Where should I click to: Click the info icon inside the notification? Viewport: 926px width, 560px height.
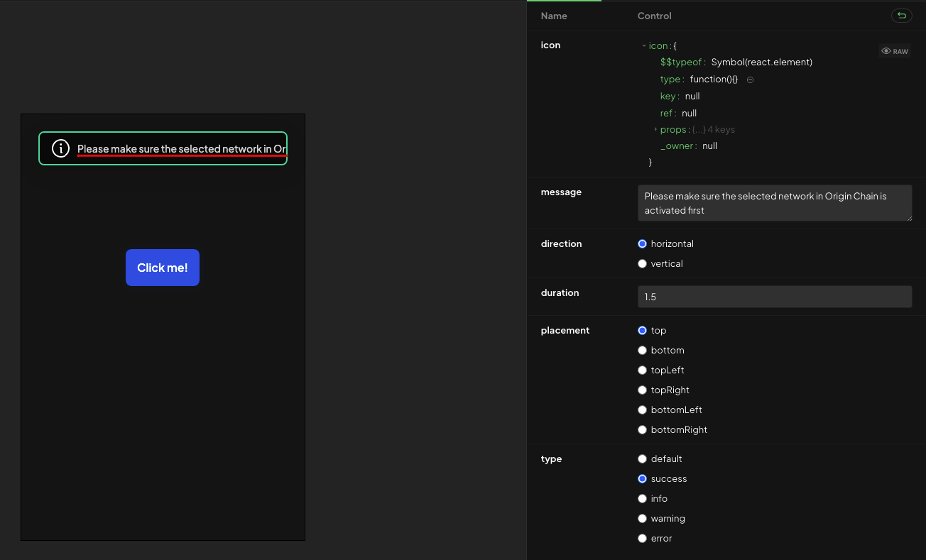[x=60, y=148]
